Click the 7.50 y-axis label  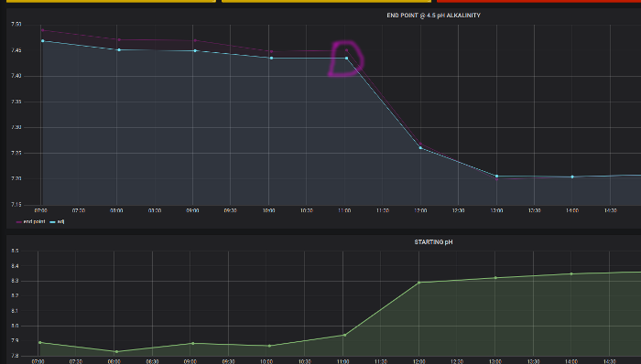pyautogui.click(x=16, y=25)
